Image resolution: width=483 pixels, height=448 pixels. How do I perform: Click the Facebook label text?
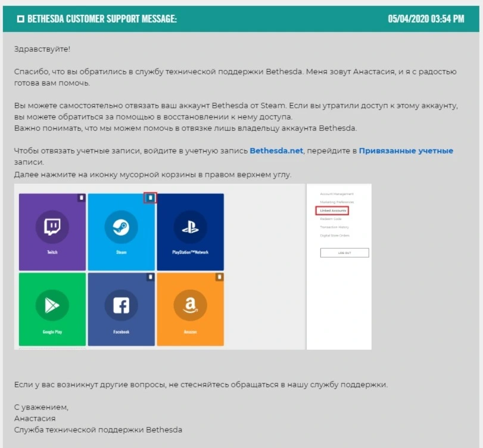tap(121, 332)
